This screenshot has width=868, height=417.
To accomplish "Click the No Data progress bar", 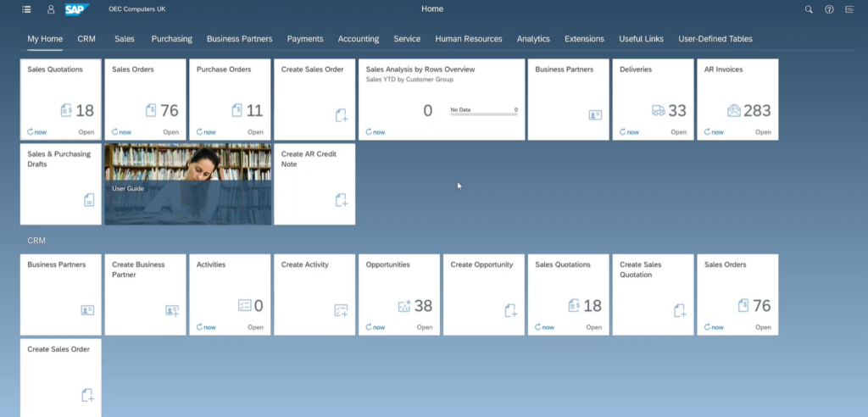I will click(x=484, y=114).
